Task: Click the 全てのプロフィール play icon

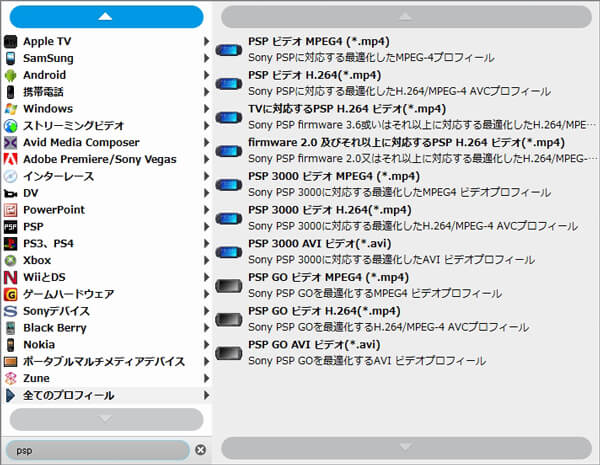Action: tap(11, 395)
